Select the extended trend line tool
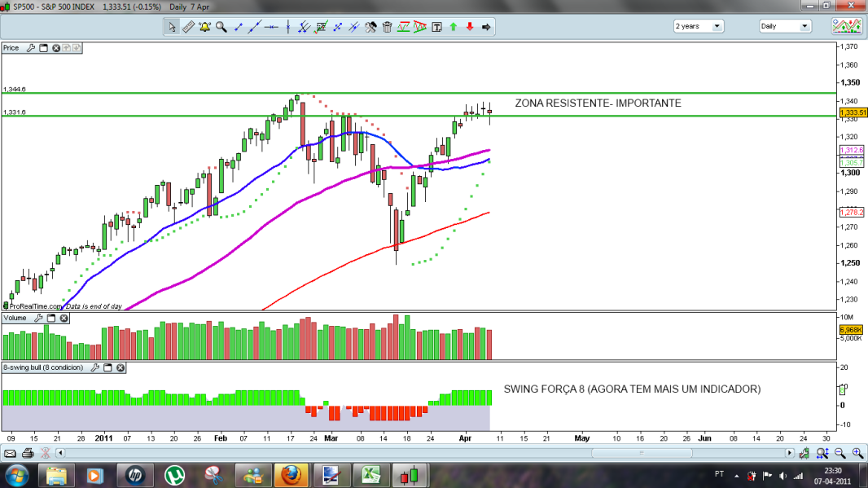Viewport: 868px width, 488px height. 255,27
